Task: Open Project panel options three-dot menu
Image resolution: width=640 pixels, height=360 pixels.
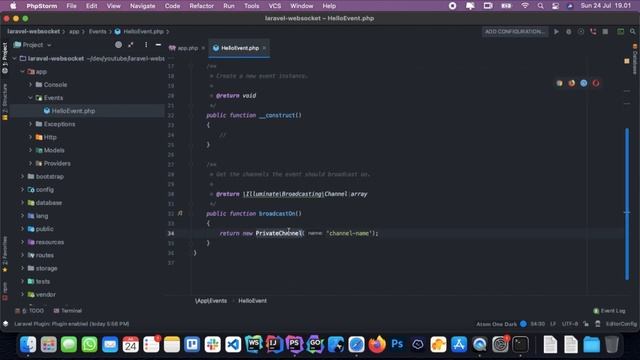Action: (x=146, y=45)
